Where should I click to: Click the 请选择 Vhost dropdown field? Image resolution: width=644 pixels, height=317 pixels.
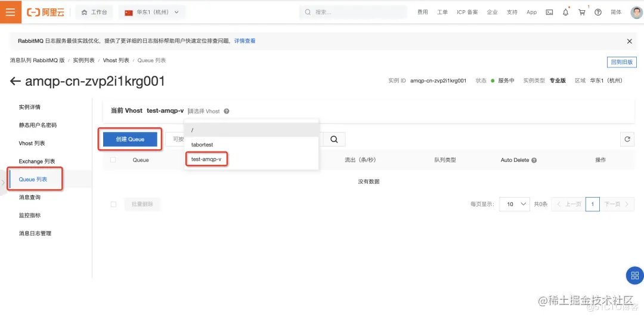204,112
